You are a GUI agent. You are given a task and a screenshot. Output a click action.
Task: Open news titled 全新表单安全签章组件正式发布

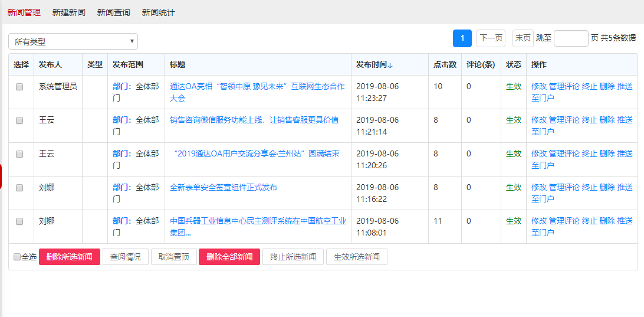(224, 188)
